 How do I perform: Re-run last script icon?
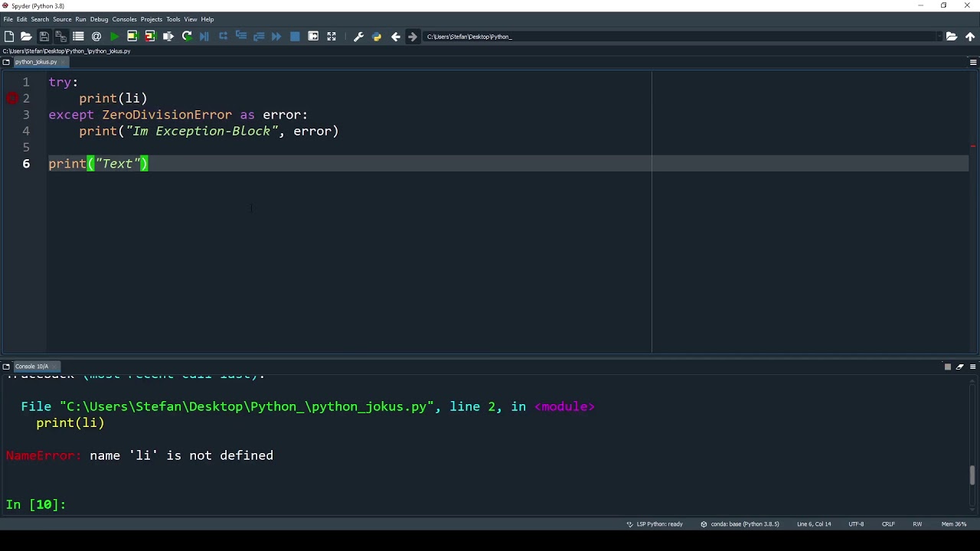[x=187, y=36]
